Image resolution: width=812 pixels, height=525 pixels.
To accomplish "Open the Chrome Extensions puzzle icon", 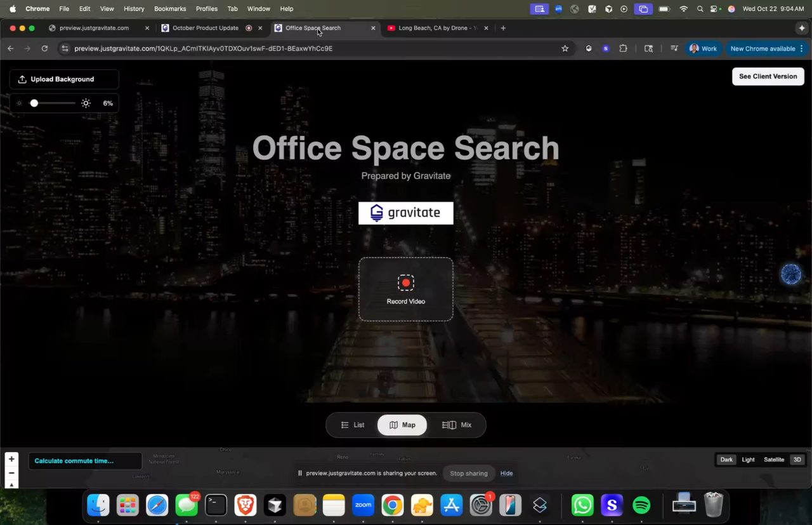I will click(x=623, y=48).
